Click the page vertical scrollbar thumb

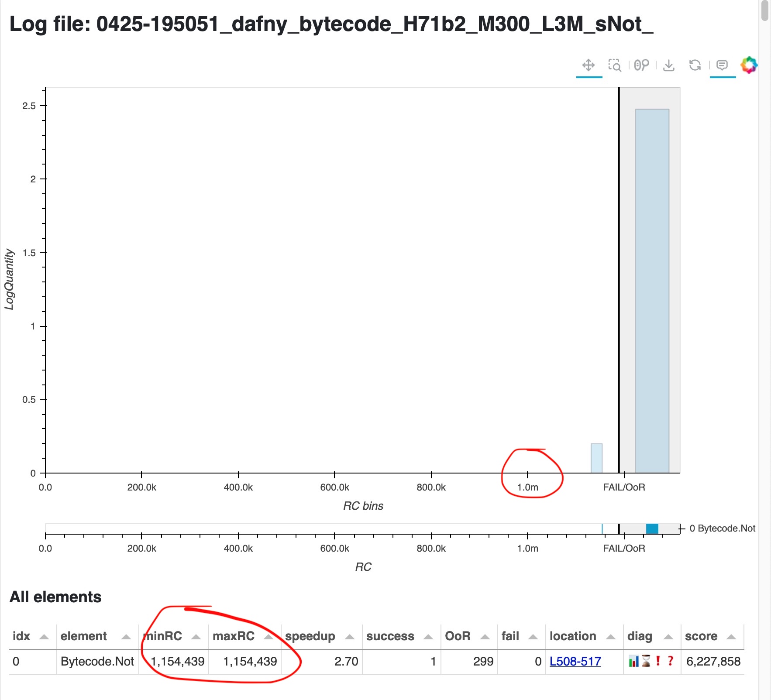764,10
